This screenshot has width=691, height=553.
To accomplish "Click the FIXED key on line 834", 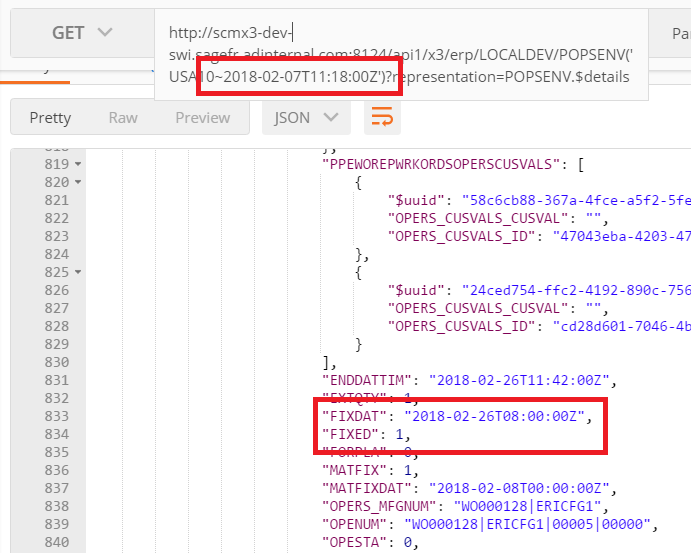I will click(351, 434).
